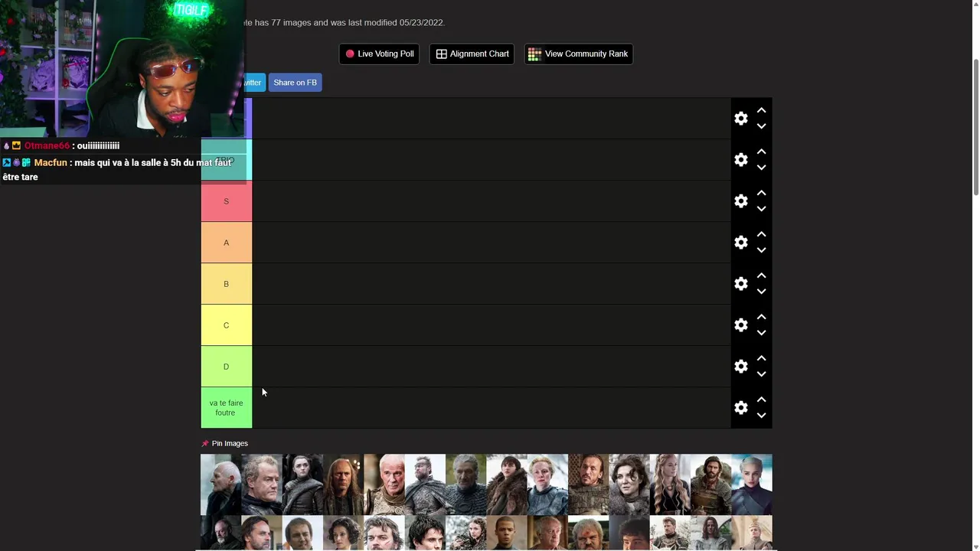Viewport: 980px width, 551px height.
Task: Select the orange A tier label
Action: 226,243
